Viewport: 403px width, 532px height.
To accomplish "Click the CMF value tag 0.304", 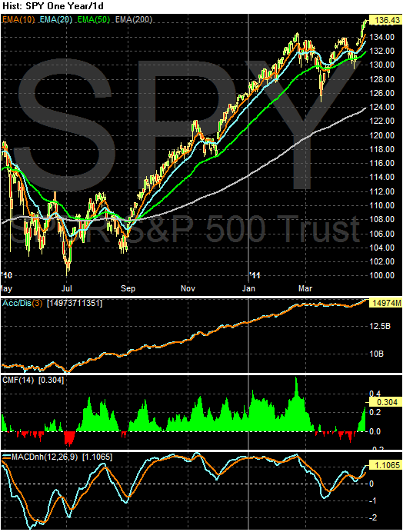I will (x=385, y=402).
